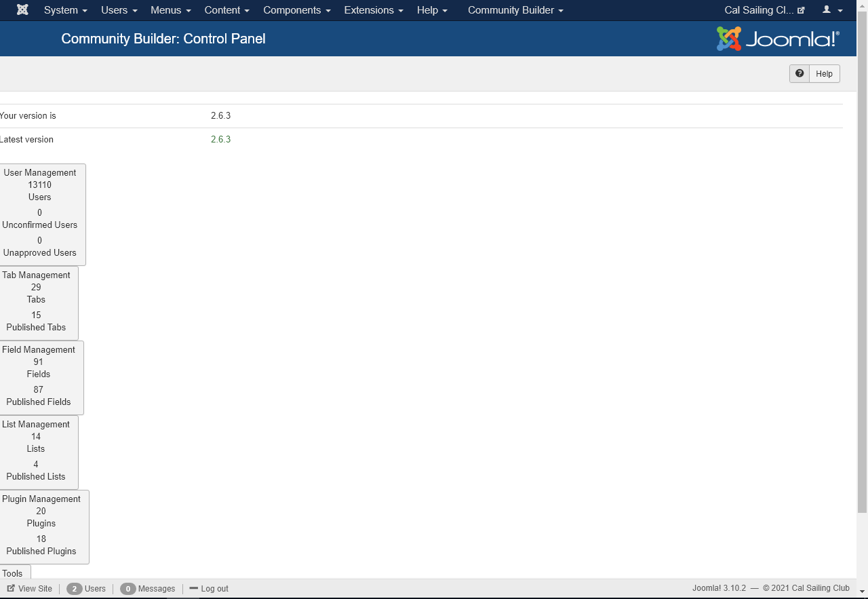Screen dimensions: 868x599
Task: Click the Help question mark icon
Action: [x=800, y=73]
